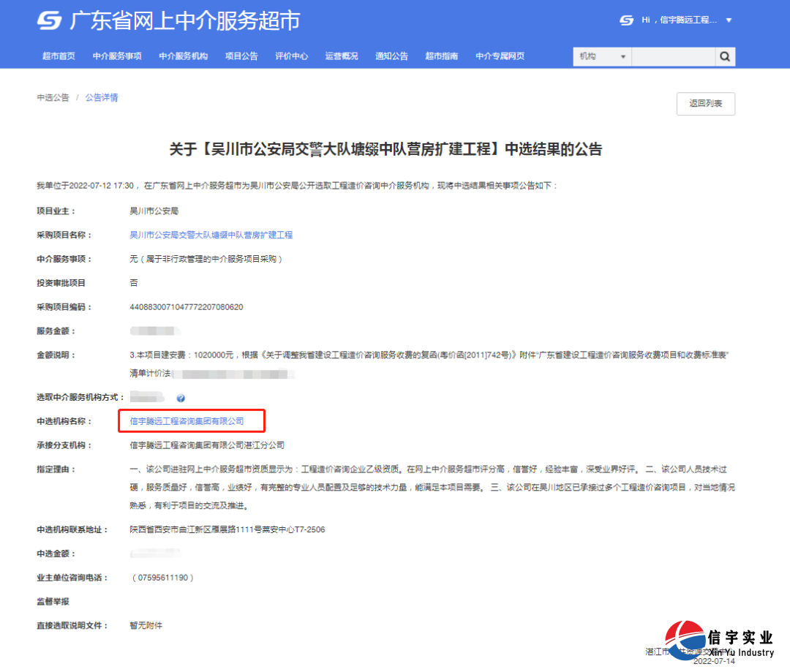
Task: Click the blue question mark help icon
Action: pyautogui.click(x=180, y=399)
